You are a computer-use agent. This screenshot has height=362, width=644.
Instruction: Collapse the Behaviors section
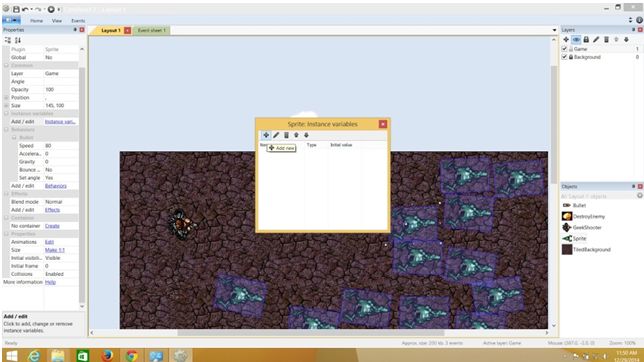(x=6, y=129)
